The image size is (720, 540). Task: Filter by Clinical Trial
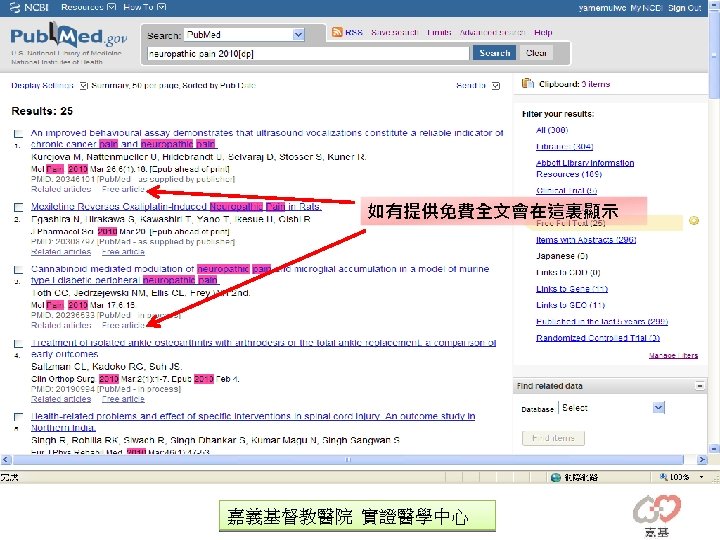567,191
